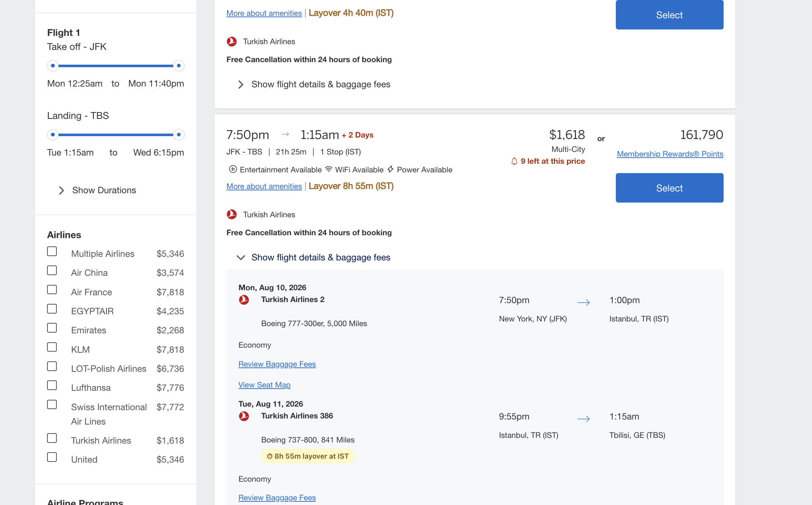The image size is (812, 505).
Task: Open View Seat Map
Action: click(264, 384)
